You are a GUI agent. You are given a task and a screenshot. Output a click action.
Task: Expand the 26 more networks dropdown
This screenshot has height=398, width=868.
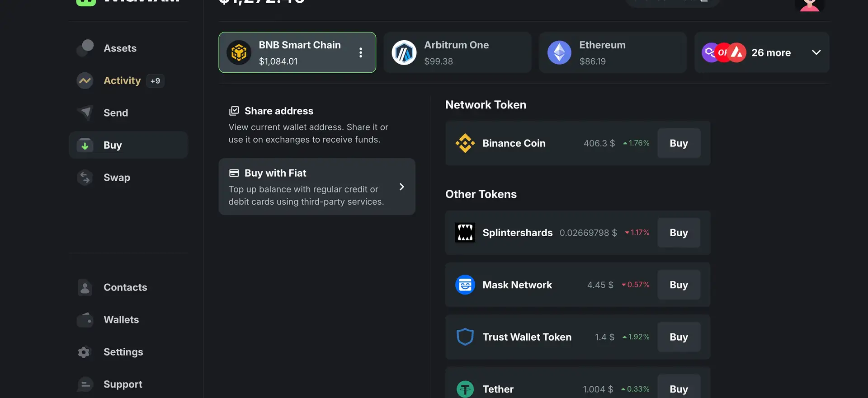pos(816,52)
